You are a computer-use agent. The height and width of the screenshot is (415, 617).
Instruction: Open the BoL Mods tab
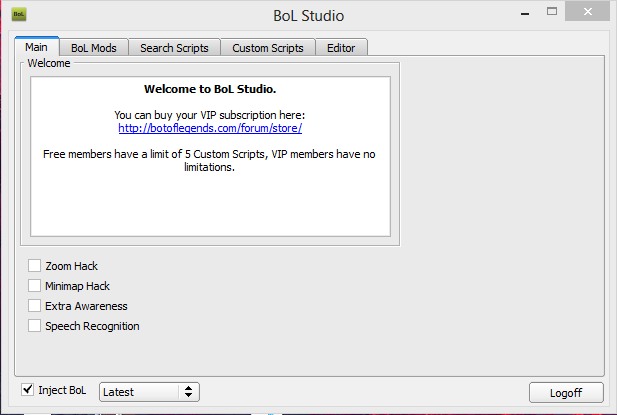click(x=94, y=48)
